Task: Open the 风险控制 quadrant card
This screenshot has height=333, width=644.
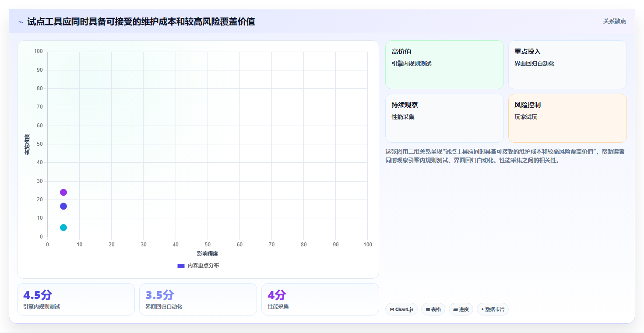Action: pos(567,118)
